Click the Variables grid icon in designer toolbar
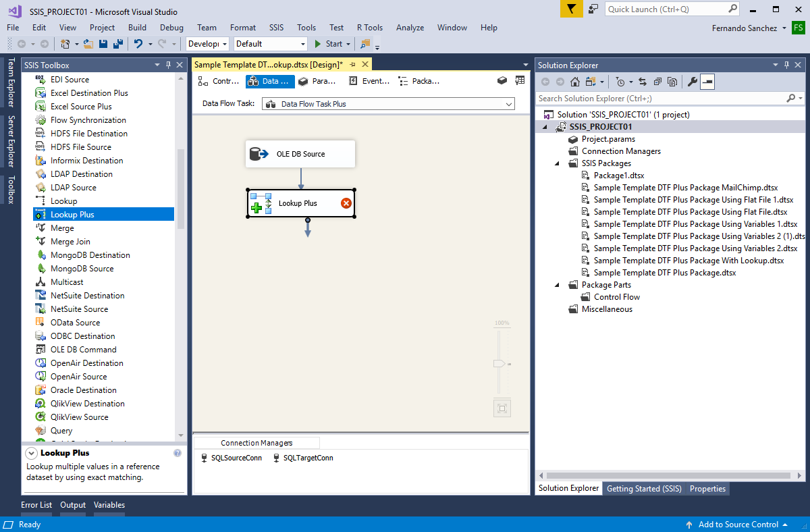Viewport: 810px width, 532px height. 520,80
